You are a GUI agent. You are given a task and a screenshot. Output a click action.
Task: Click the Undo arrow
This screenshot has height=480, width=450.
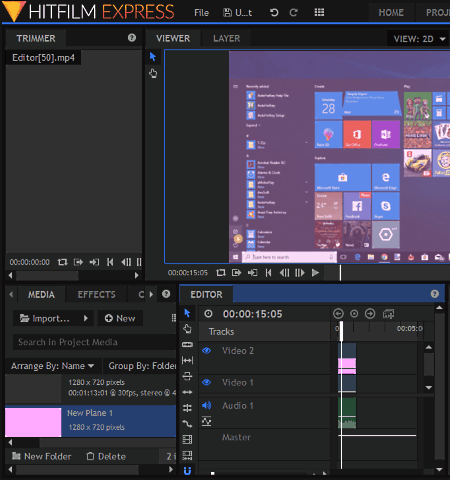tap(274, 13)
